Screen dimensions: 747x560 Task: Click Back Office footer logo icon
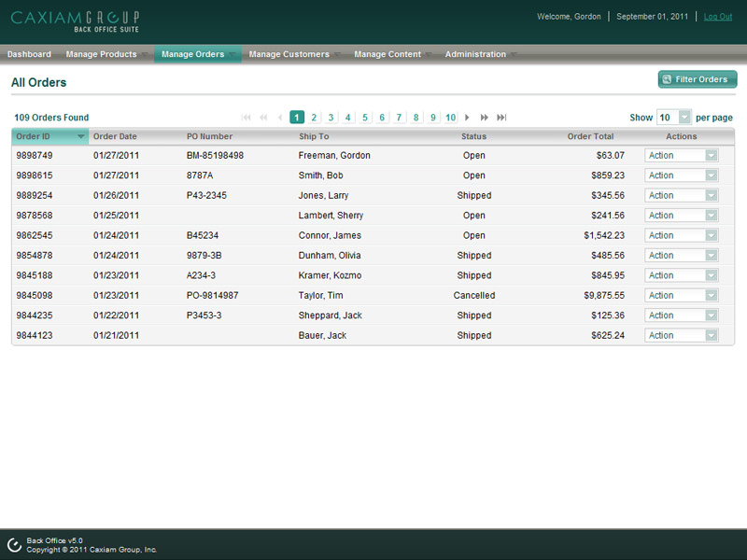[x=14, y=544]
